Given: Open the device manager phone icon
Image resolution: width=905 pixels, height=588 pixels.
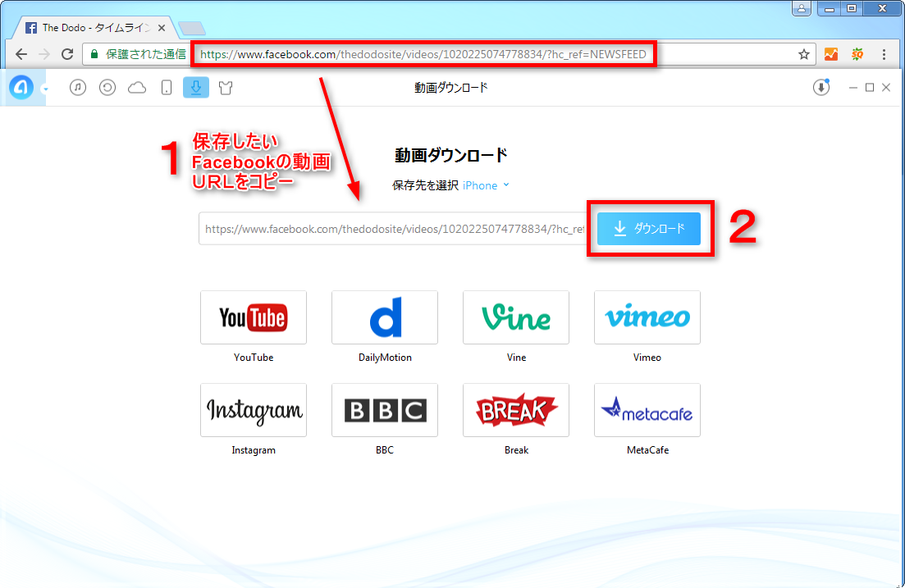Looking at the screenshot, I should pos(167,88).
